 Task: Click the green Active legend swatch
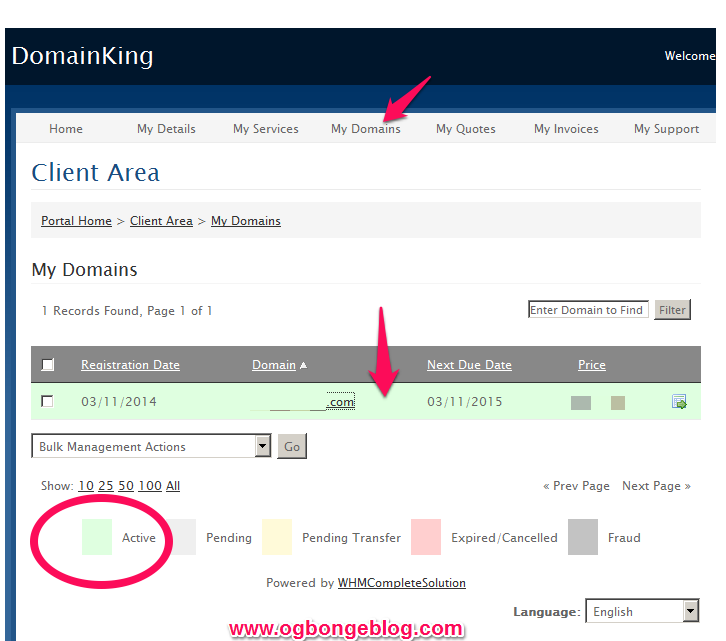coord(97,537)
